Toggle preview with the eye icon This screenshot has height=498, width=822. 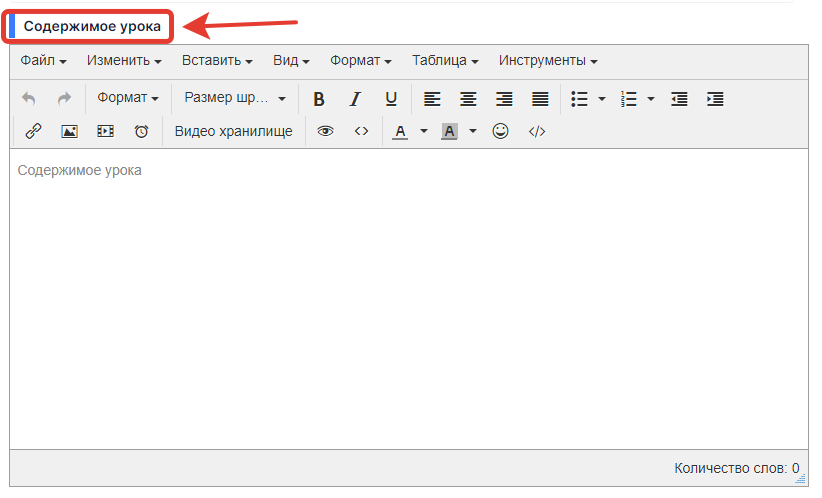[x=325, y=131]
